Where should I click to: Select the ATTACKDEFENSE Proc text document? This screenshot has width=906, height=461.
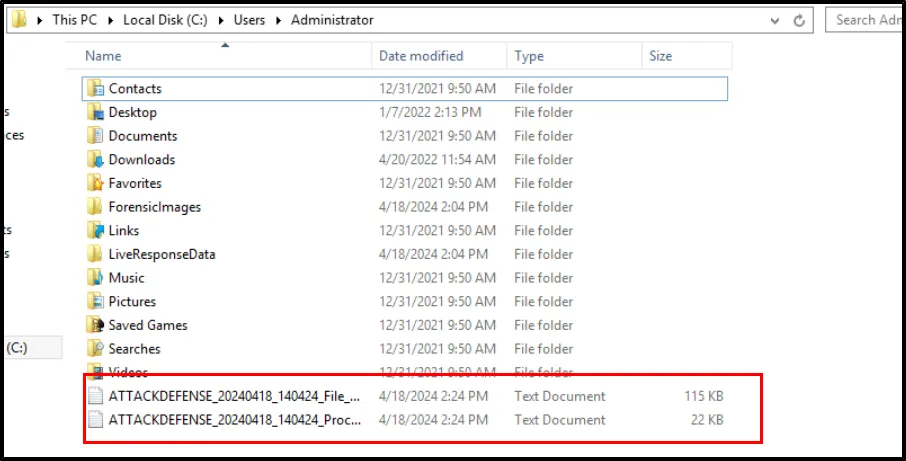click(234, 421)
